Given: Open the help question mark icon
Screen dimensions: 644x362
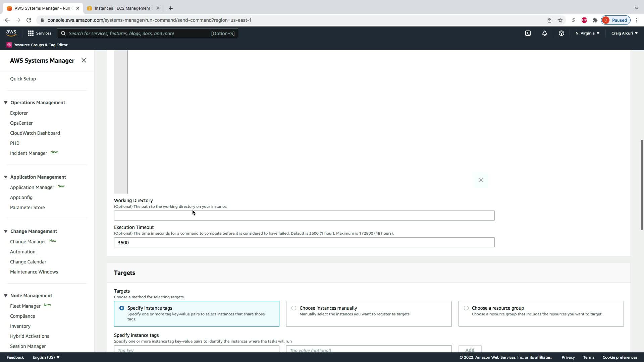Looking at the screenshot, I should (x=561, y=33).
